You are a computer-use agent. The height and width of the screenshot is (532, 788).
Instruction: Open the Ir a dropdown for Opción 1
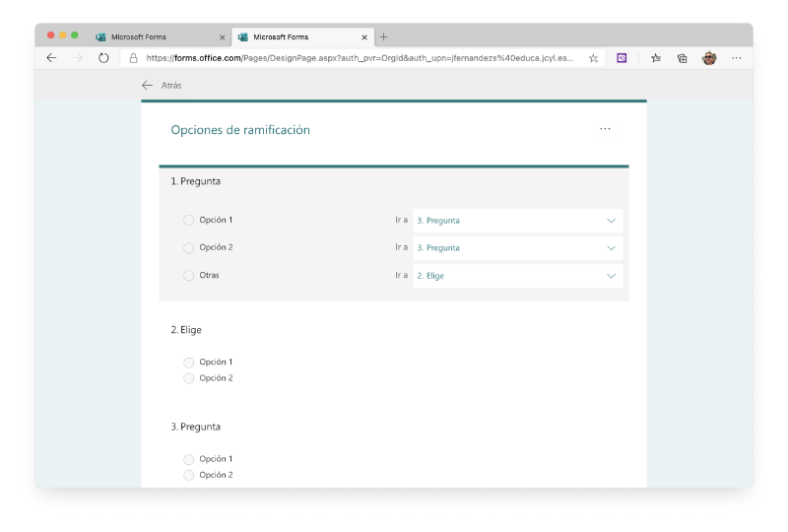(518, 221)
